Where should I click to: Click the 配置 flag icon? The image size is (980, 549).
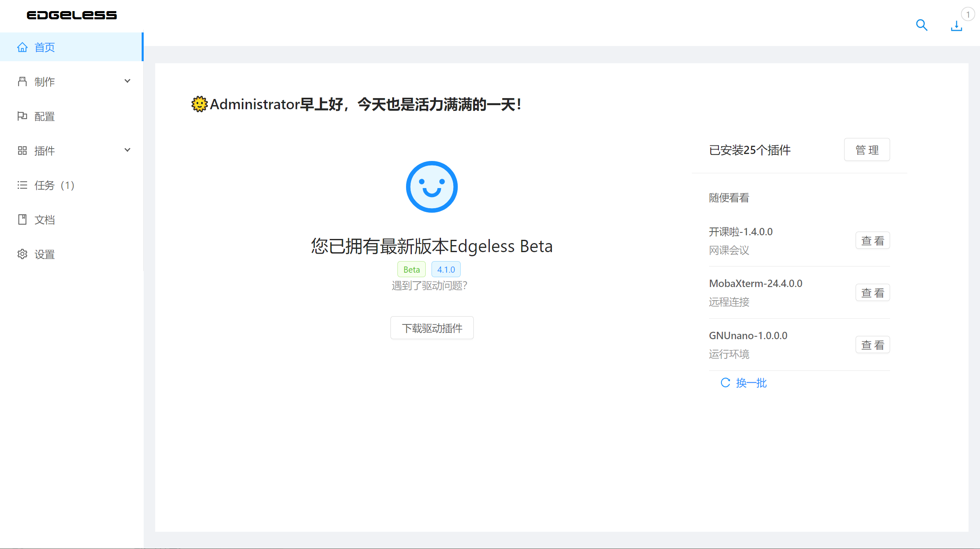22,116
